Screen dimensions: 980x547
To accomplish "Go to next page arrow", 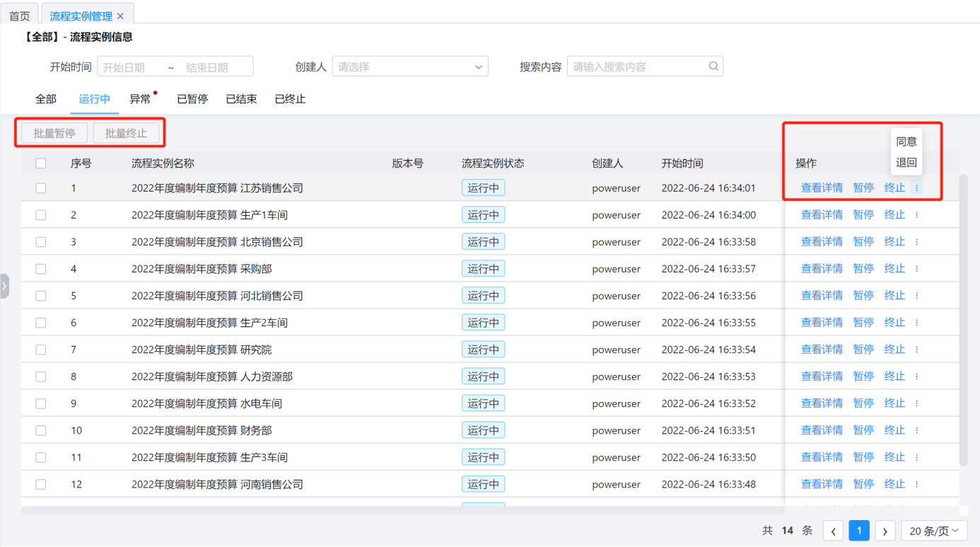I will click(x=885, y=531).
